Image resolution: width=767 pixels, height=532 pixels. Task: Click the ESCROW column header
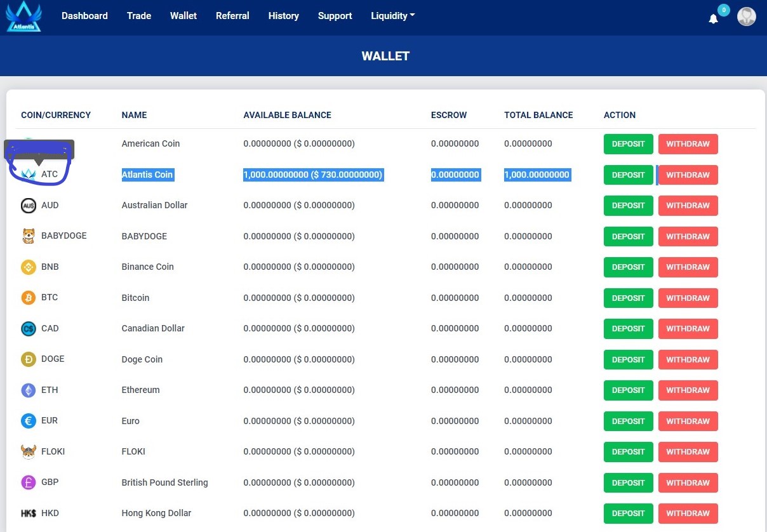point(449,115)
